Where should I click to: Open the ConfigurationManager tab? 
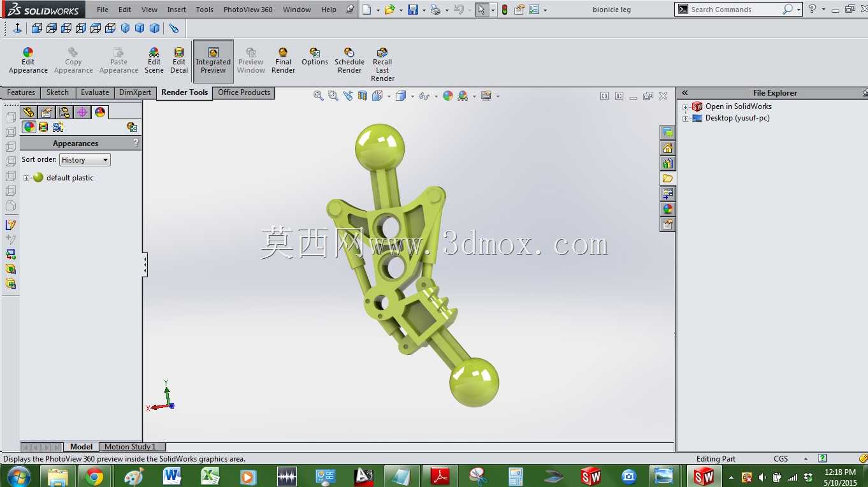pyautogui.click(x=64, y=112)
